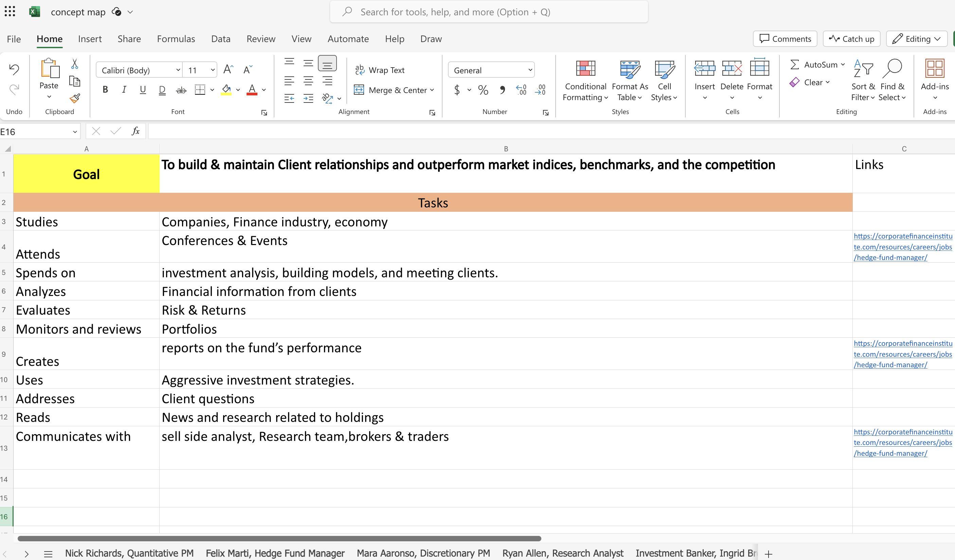Viewport: 955px width, 560px height.
Task: Open the Insert ribbon tab
Action: coord(90,39)
